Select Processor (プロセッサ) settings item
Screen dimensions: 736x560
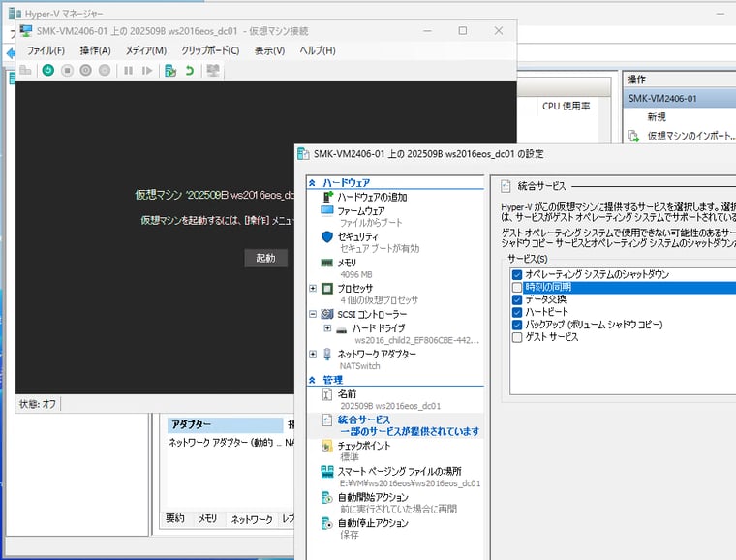[x=355, y=288]
